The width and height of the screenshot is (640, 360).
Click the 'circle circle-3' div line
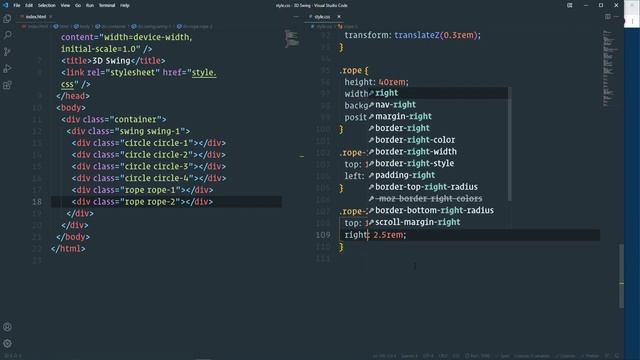coord(149,167)
